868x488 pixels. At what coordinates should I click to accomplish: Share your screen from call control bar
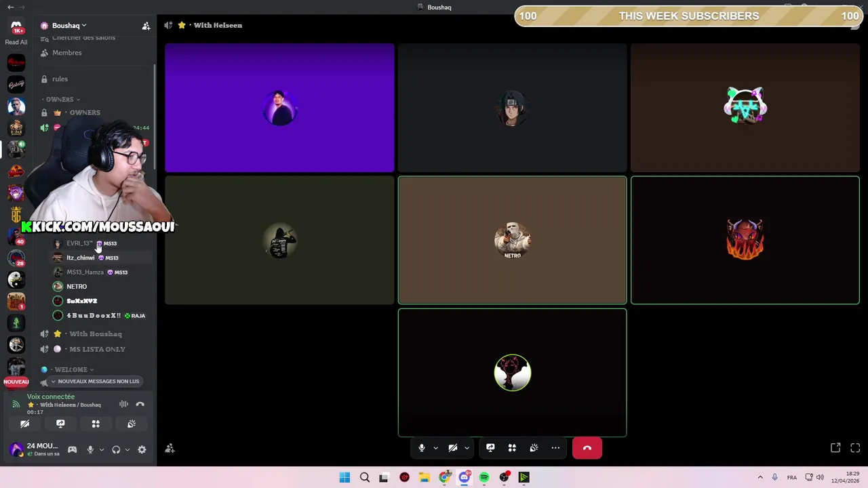pyautogui.click(x=490, y=448)
